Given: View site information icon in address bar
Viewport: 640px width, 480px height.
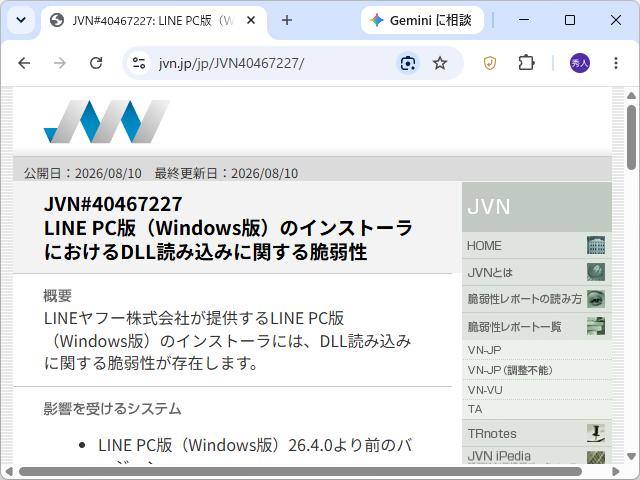Looking at the screenshot, I should click(139, 63).
